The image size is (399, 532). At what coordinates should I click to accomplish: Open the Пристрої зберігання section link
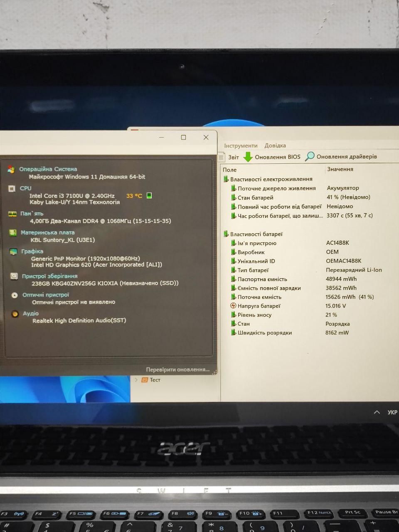click(x=49, y=276)
